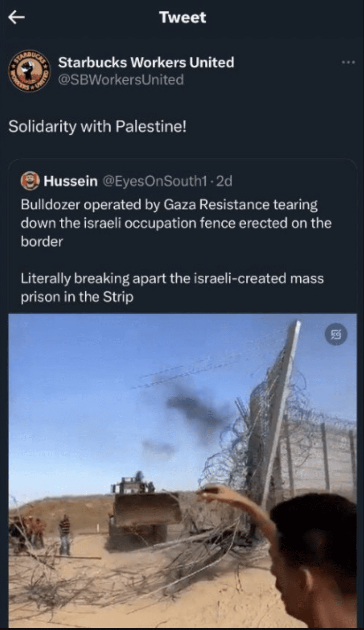
Task: Tap the 'Solidarity with Palestine!' tweet text
Action: pyautogui.click(x=97, y=127)
